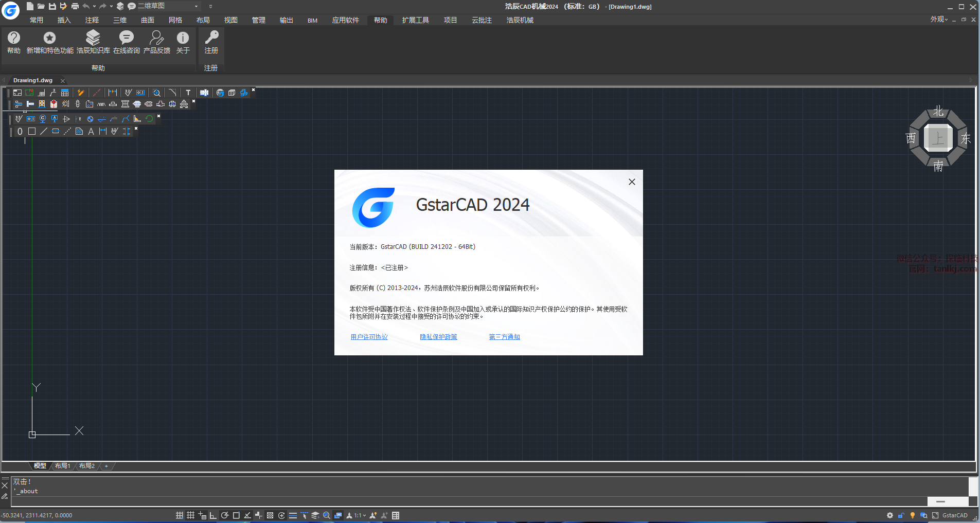Toggle ortho mode in status bar
Image resolution: width=980 pixels, height=523 pixels.
click(x=213, y=515)
